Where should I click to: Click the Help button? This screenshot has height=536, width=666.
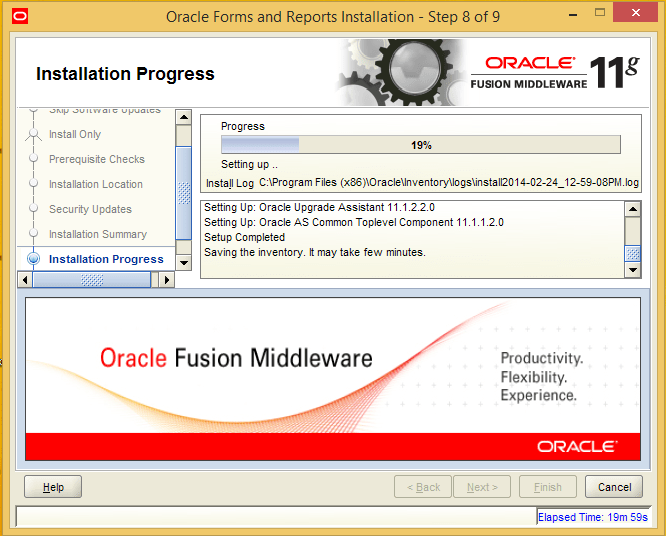coord(53,487)
